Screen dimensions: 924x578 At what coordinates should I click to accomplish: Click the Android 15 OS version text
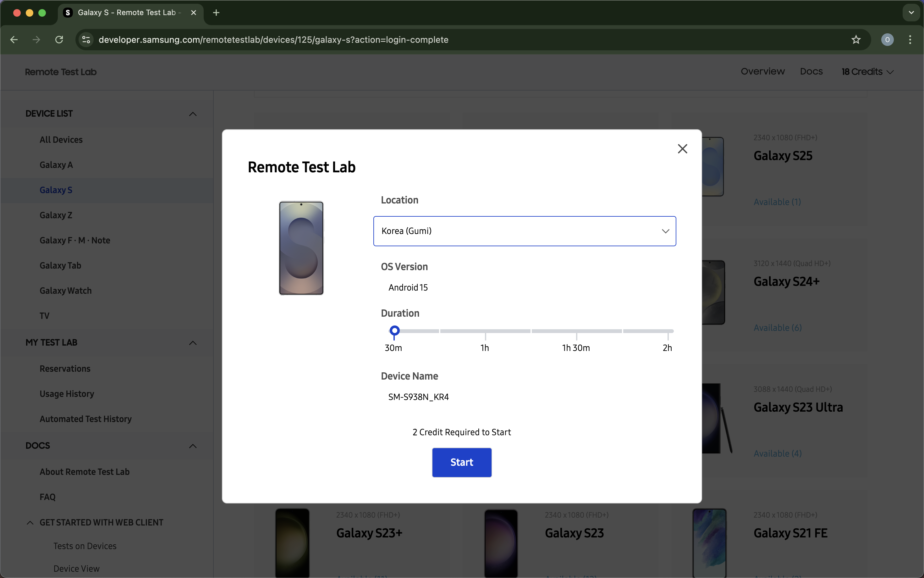[x=408, y=287]
